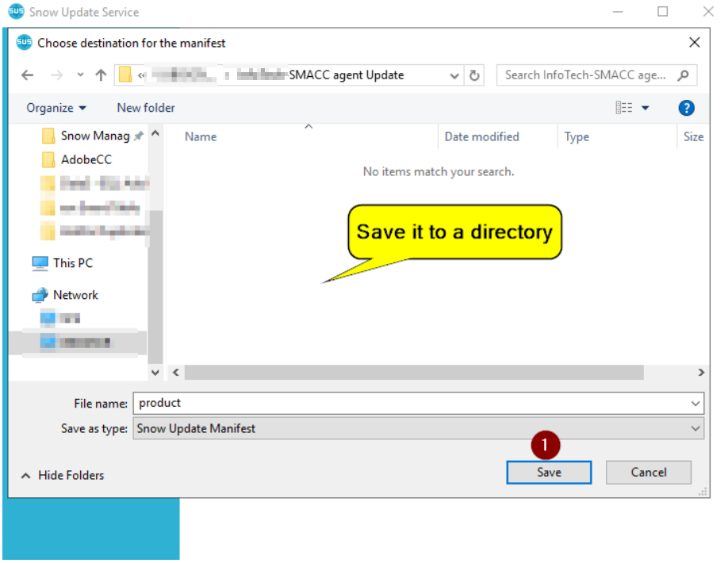Click the This PC computer icon

click(40, 263)
